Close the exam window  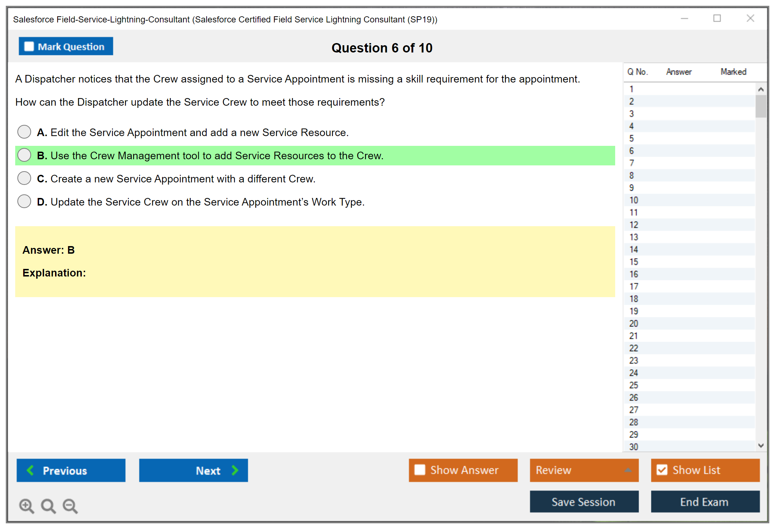point(750,18)
